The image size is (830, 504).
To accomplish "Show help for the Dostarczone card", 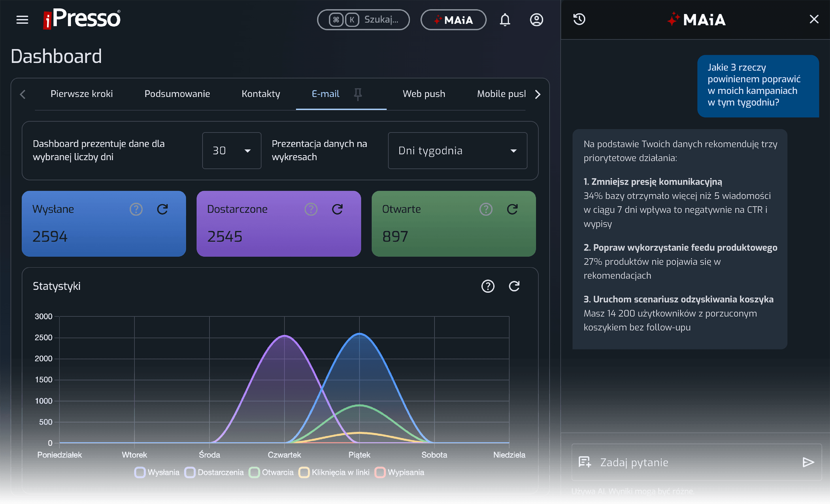I will 311,209.
